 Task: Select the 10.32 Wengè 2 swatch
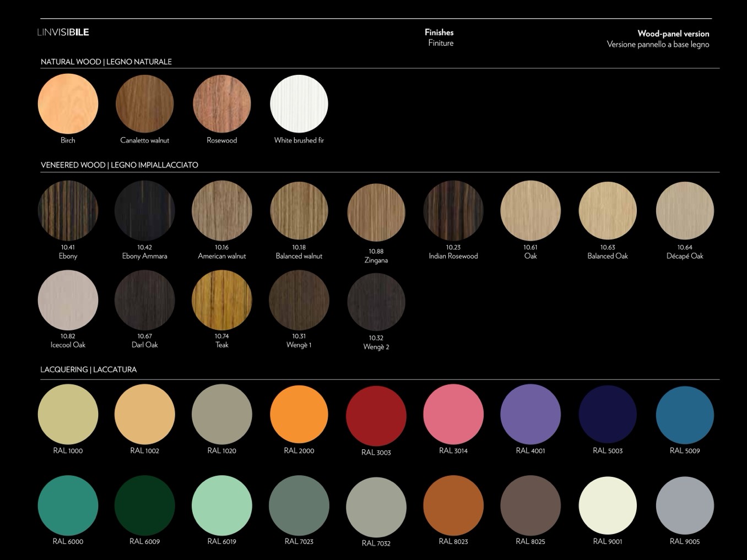click(376, 302)
